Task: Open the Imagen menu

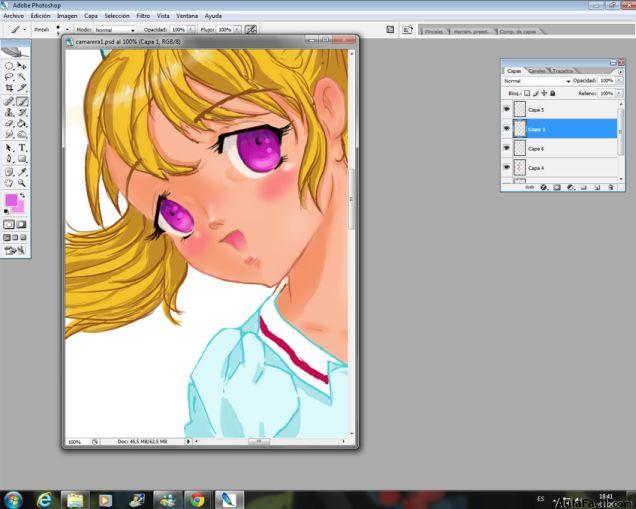Action: tap(67, 16)
